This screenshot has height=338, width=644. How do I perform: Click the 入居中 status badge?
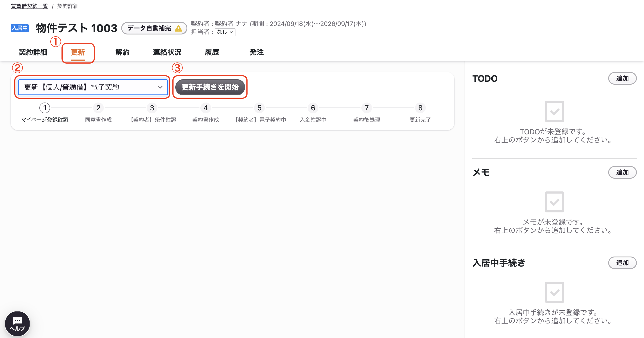(x=19, y=28)
